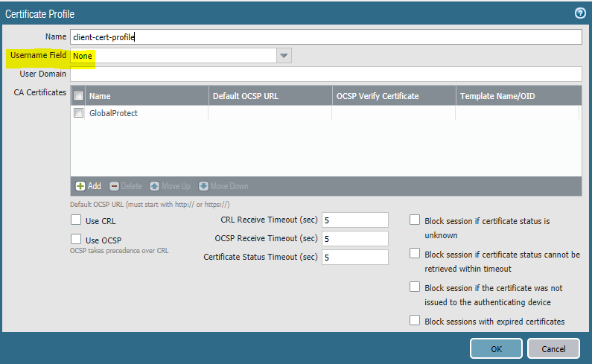Click the Default OCSP URL hint text
The width and height of the screenshot is (592, 364).
pyautogui.click(x=150, y=205)
